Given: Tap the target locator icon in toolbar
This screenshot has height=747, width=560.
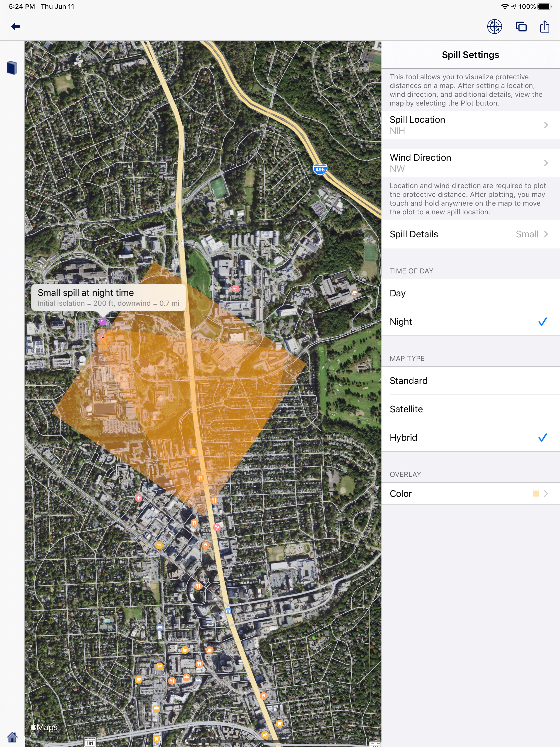Looking at the screenshot, I should pos(494,26).
